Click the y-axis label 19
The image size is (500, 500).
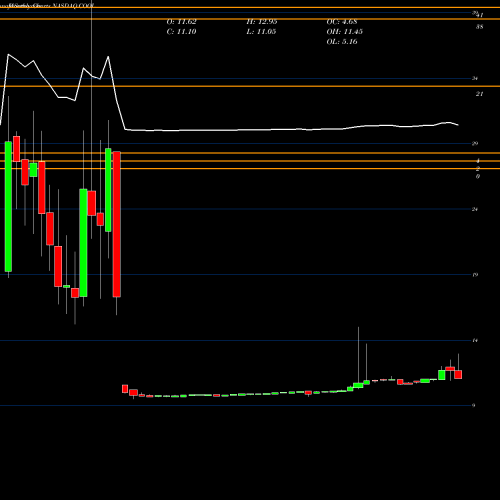pos(475,275)
